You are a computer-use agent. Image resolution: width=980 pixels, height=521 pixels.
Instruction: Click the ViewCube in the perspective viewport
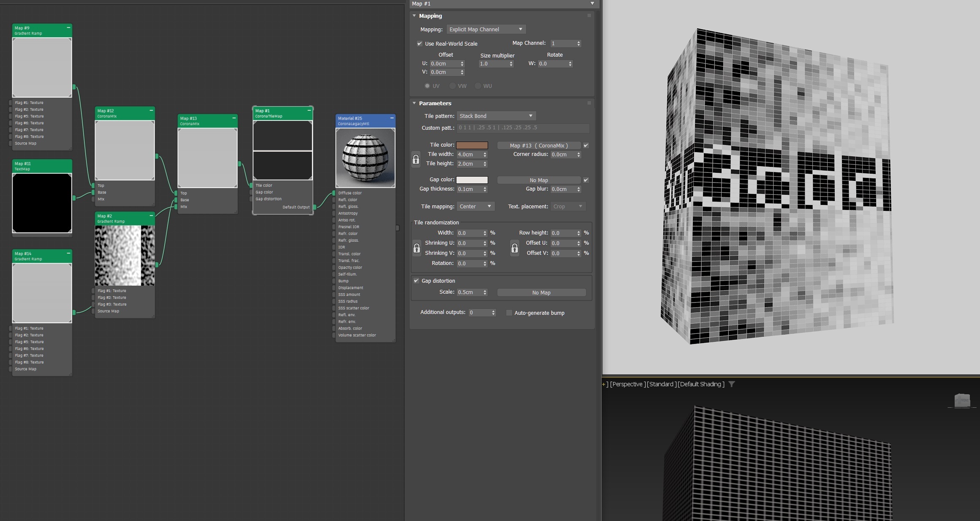pyautogui.click(x=962, y=400)
